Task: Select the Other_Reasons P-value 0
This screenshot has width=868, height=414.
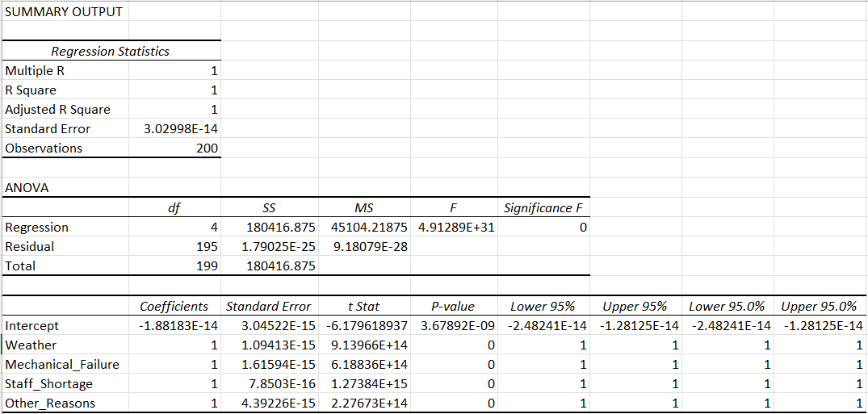Action: (454, 404)
